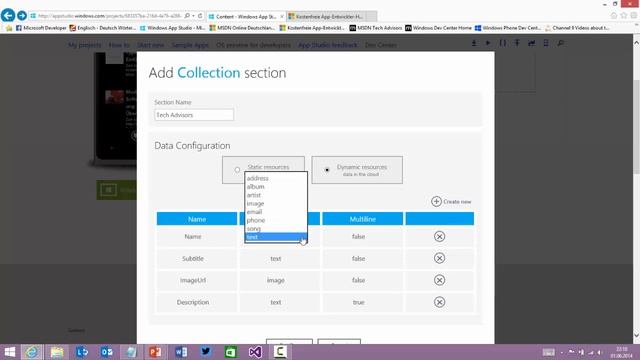Image resolution: width=640 pixels, height=360 pixels.
Task: Click the How to menu item
Action: [119, 45]
